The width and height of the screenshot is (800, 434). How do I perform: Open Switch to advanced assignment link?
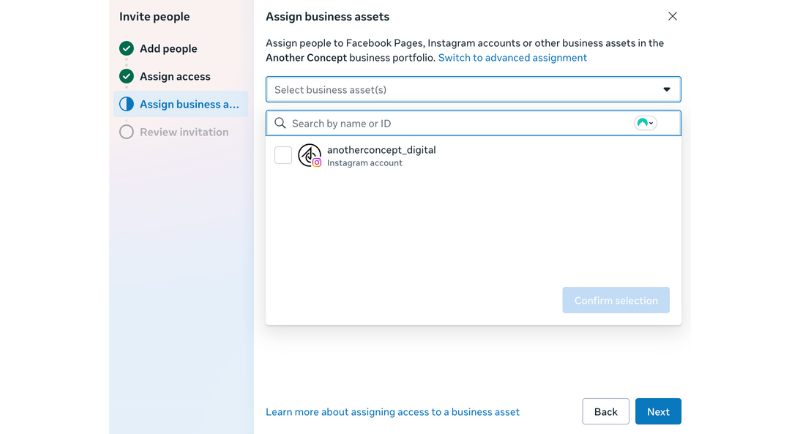[512, 58]
